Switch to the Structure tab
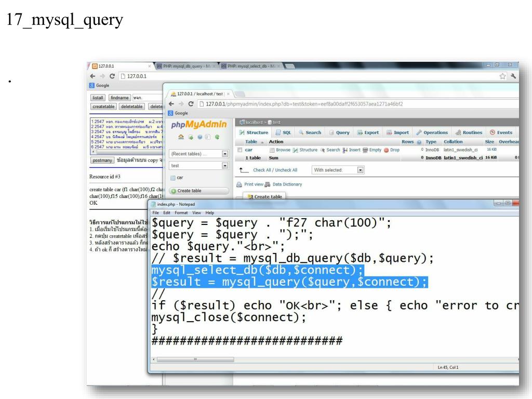532x399 pixels. point(254,132)
